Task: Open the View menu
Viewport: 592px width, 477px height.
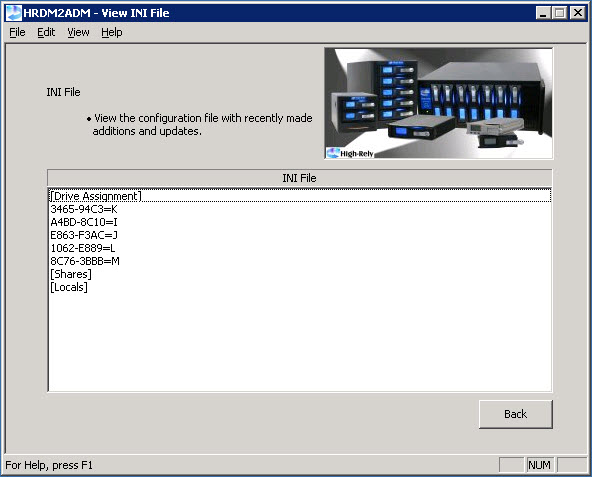Action: point(79,32)
